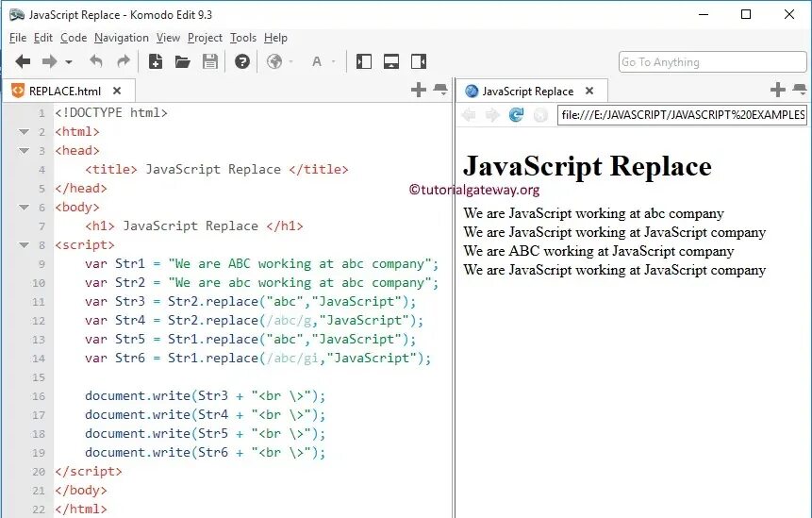The height and width of the screenshot is (518, 812).
Task: Click the JavaScript Replace heading in preview
Action: pyautogui.click(x=588, y=166)
